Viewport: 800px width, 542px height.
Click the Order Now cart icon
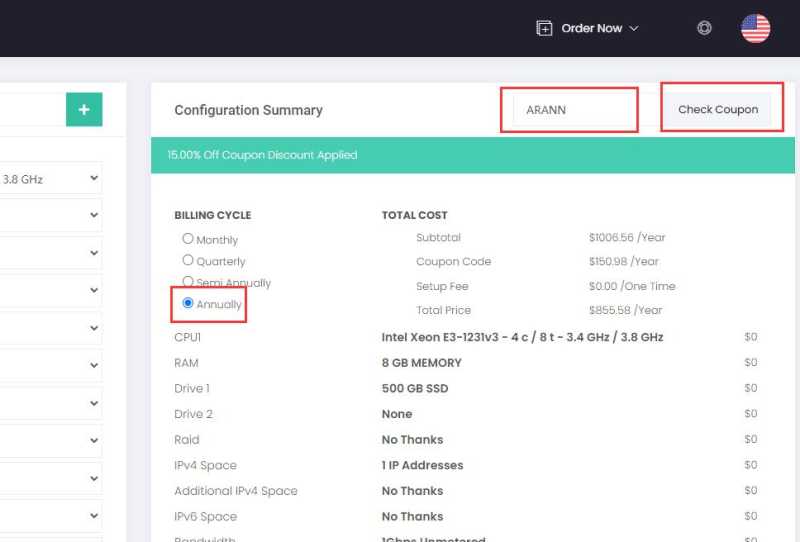(544, 28)
